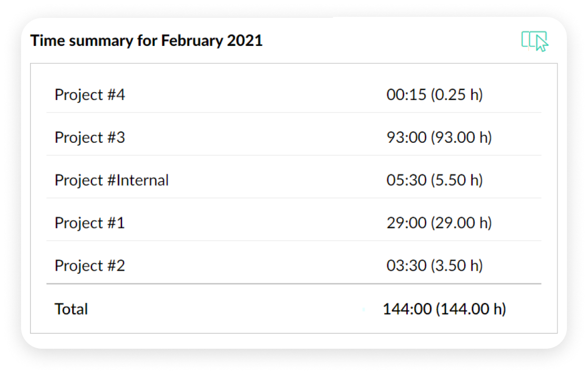
Task: Click the (5.50 h) decimal hours value
Action: pos(456,181)
